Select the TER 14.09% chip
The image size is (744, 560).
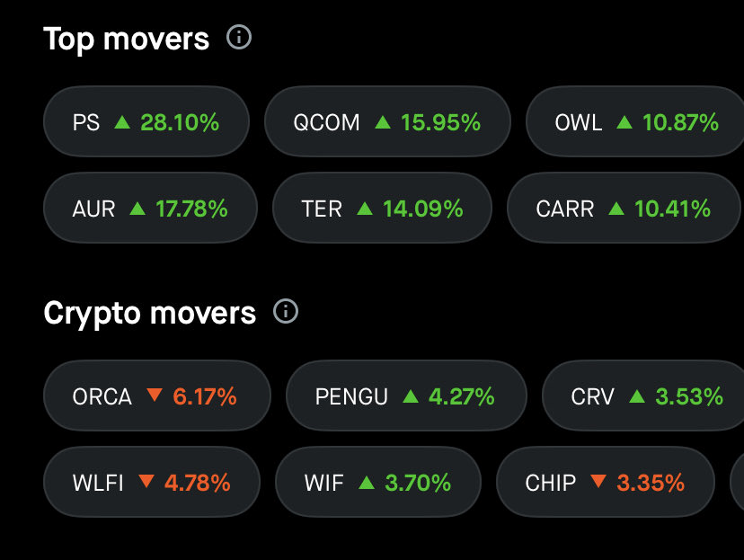(382, 208)
